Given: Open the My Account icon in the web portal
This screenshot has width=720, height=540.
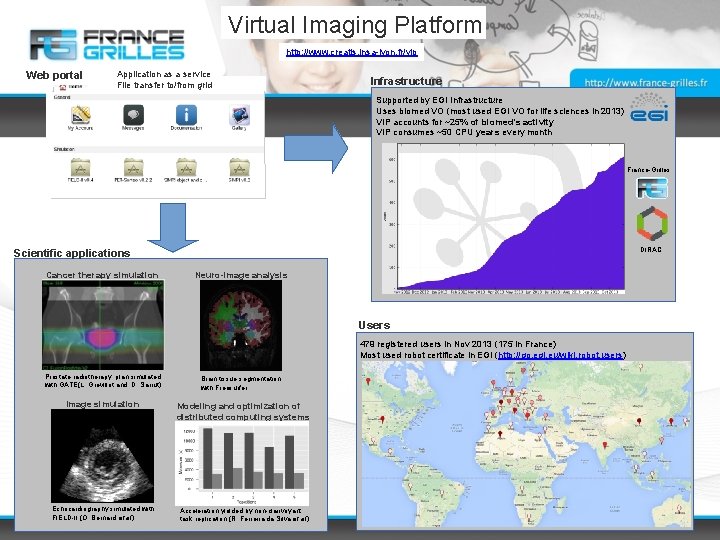Looking at the screenshot, I should [80, 115].
